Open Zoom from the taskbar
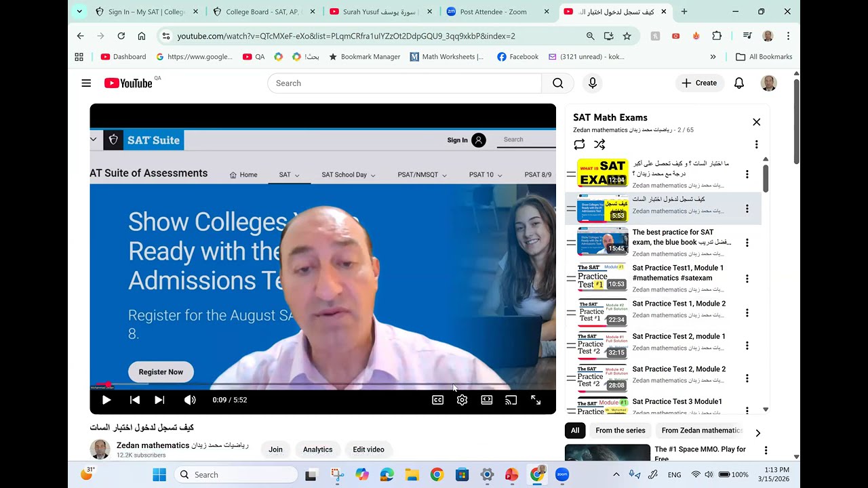 pyautogui.click(x=561, y=474)
